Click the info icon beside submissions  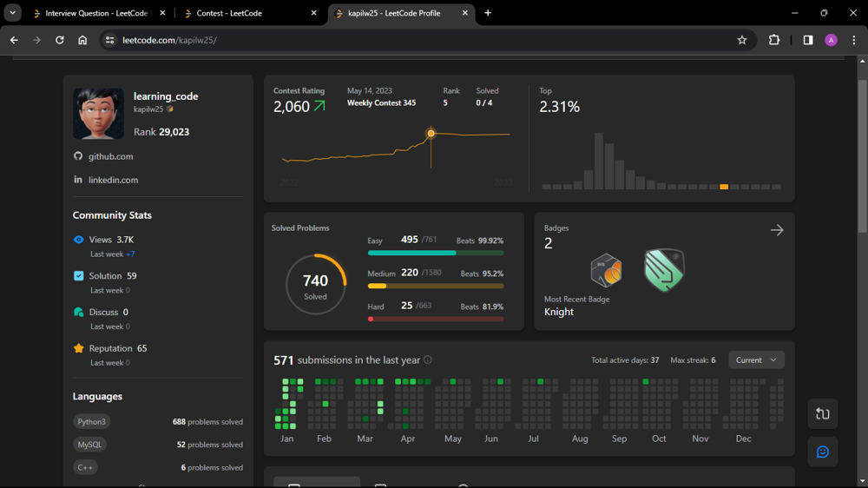(x=427, y=360)
